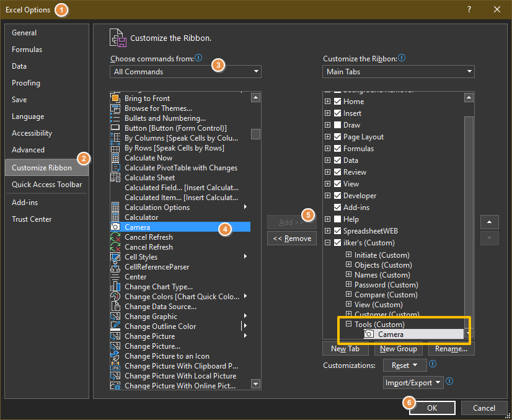Select the Calculation Options icon
The image size is (512, 420).
click(x=115, y=208)
